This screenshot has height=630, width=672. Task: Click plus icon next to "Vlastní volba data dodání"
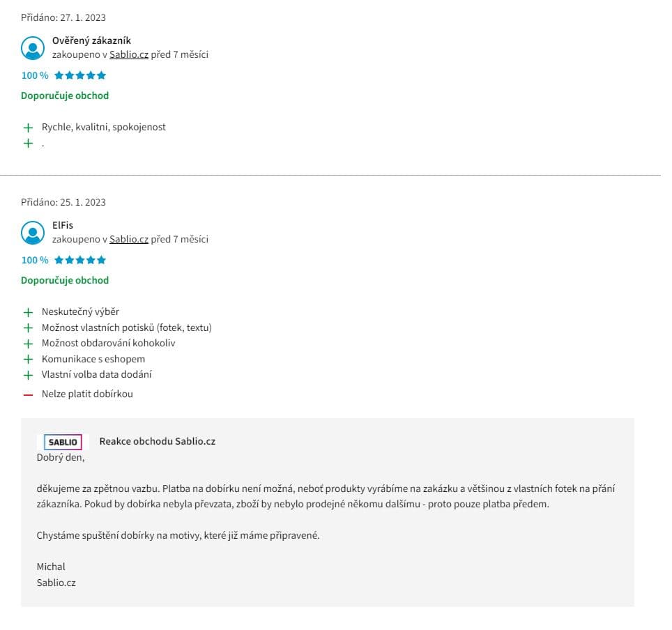tap(28, 375)
